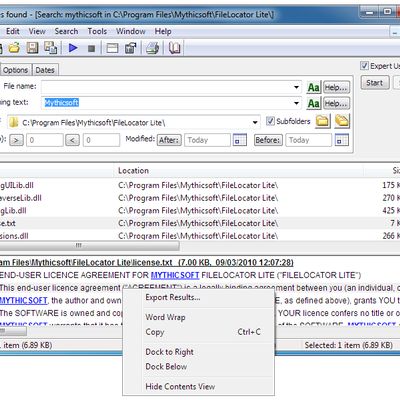400x400 pixels.
Task: Expand the Look in folder dropdown
Action: click(255, 122)
